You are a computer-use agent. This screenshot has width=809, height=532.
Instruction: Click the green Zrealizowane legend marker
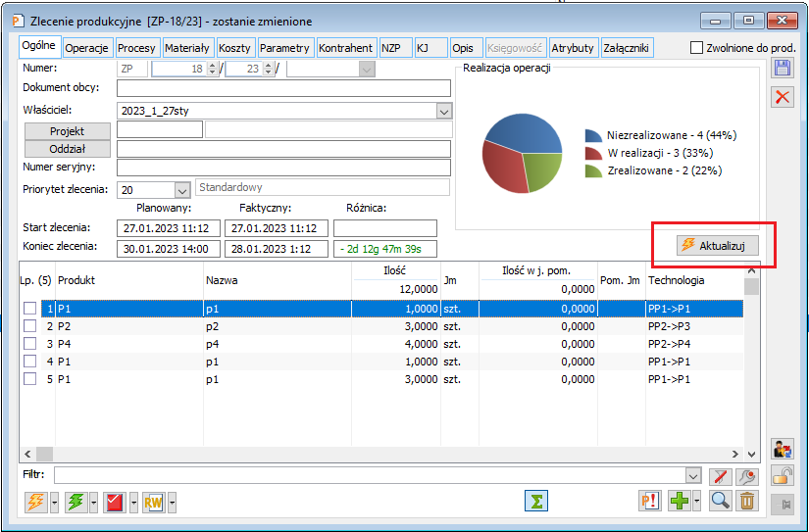click(x=593, y=170)
